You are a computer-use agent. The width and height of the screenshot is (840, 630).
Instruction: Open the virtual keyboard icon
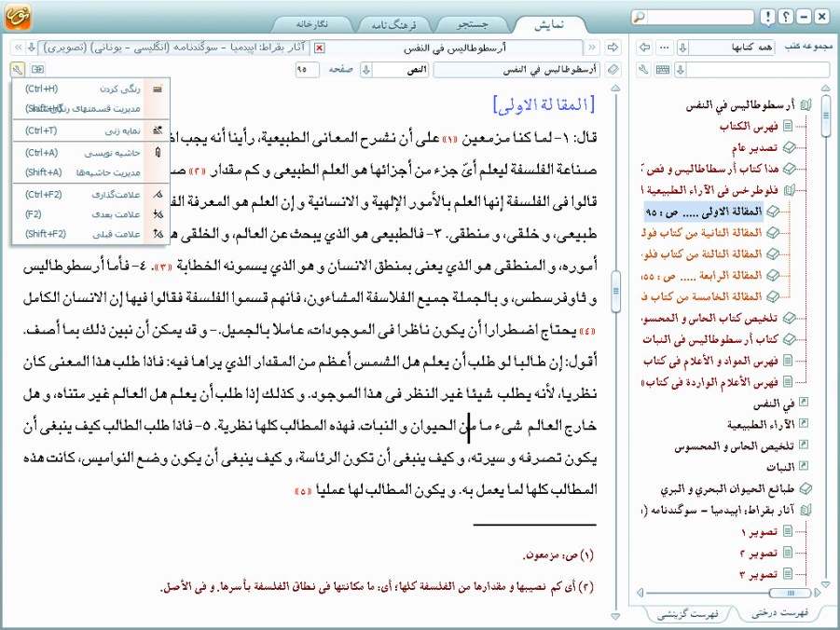[x=663, y=69]
